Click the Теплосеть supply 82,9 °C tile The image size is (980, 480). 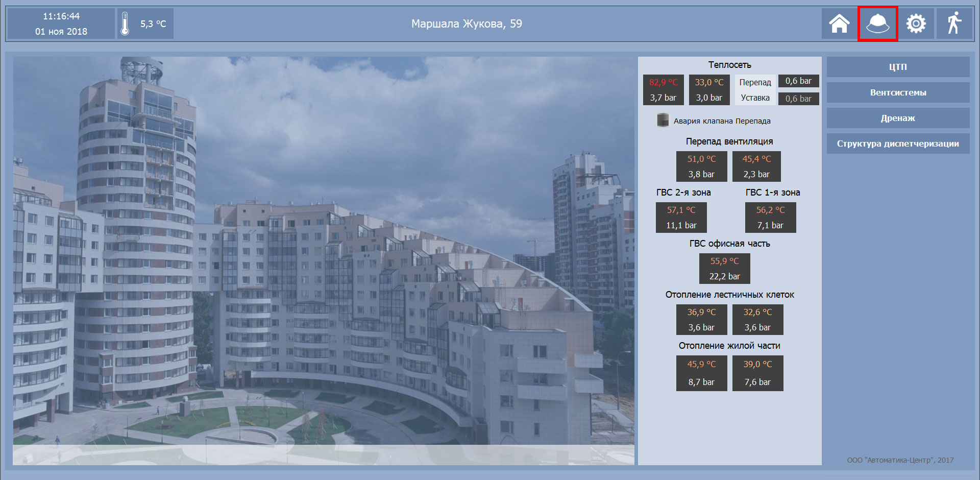tap(663, 90)
